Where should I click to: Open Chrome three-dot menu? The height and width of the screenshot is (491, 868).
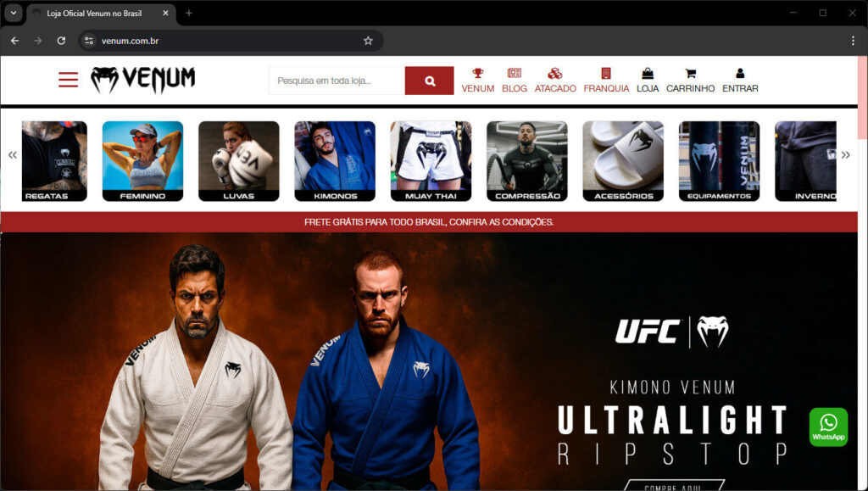point(853,41)
